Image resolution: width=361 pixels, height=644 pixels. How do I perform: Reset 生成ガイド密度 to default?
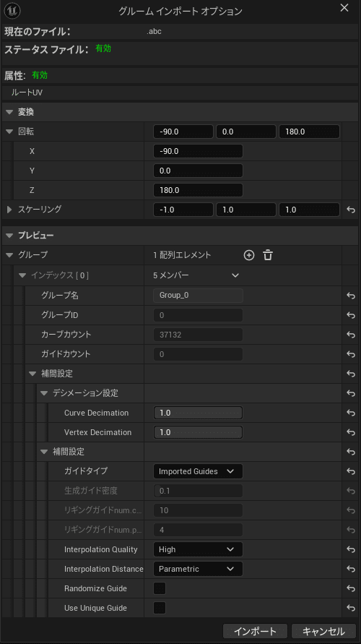(x=351, y=491)
